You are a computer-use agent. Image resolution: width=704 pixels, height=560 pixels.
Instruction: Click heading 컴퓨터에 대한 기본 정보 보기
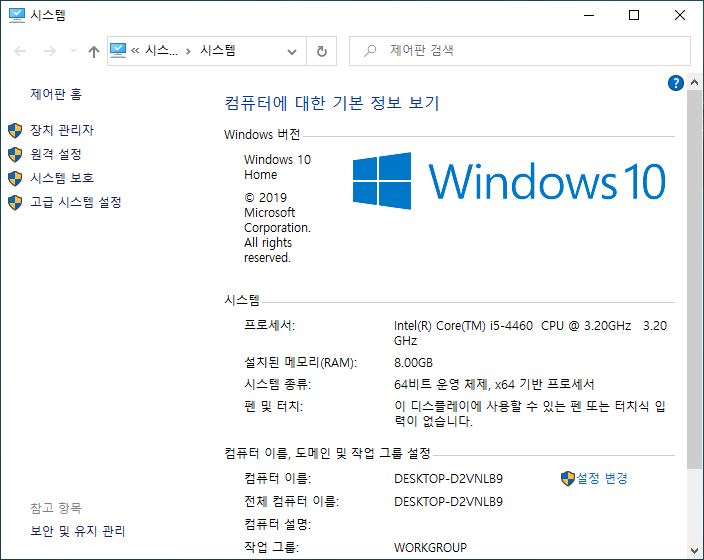[x=332, y=103]
